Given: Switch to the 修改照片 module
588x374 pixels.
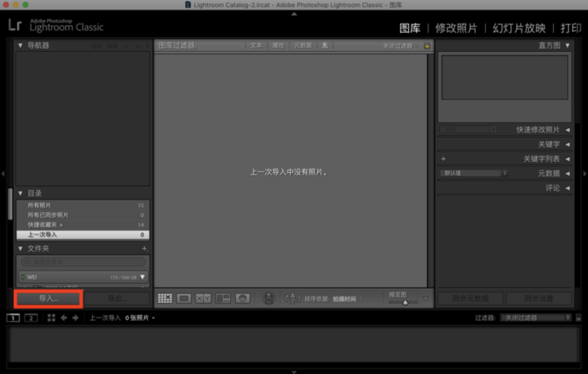Looking at the screenshot, I should 456,28.
